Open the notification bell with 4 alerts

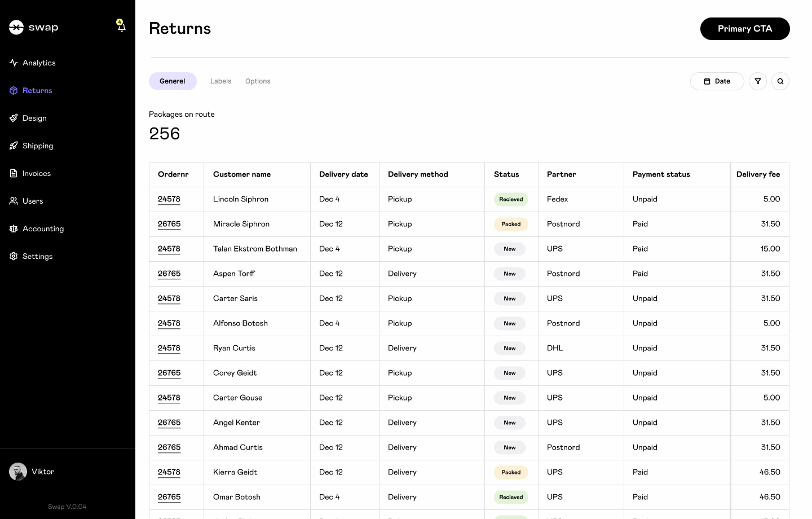pyautogui.click(x=121, y=27)
